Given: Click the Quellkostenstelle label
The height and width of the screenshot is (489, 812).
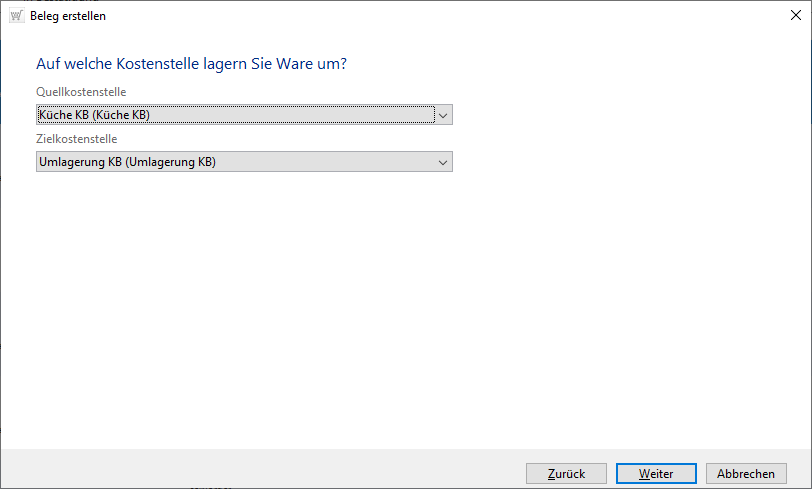Looking at the screenshot, I should pyautogui.click(x=81, y=92).
